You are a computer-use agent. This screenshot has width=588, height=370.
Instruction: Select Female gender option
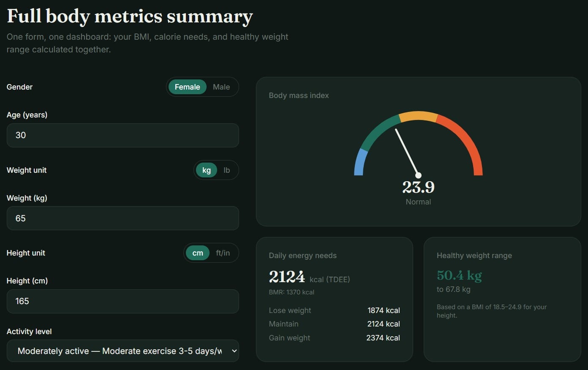[x=187, y=87]
